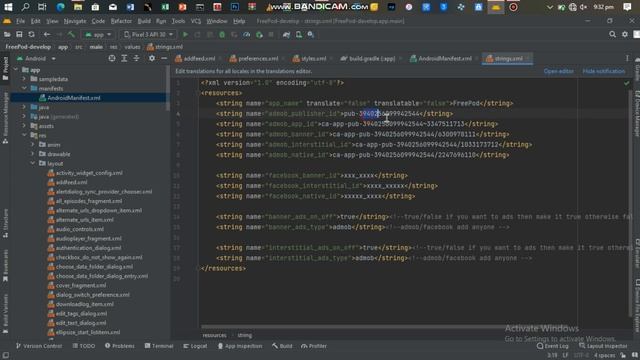Open the Problems tool window
Screen dimensions: 640x360
pyautogui.click(x=120, y=346)
